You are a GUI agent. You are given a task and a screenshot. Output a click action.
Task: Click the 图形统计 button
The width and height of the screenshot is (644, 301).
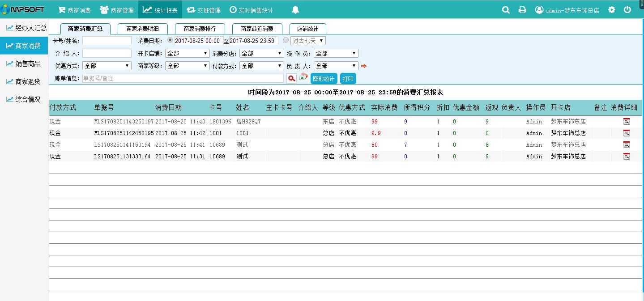(x=324, y=79)
